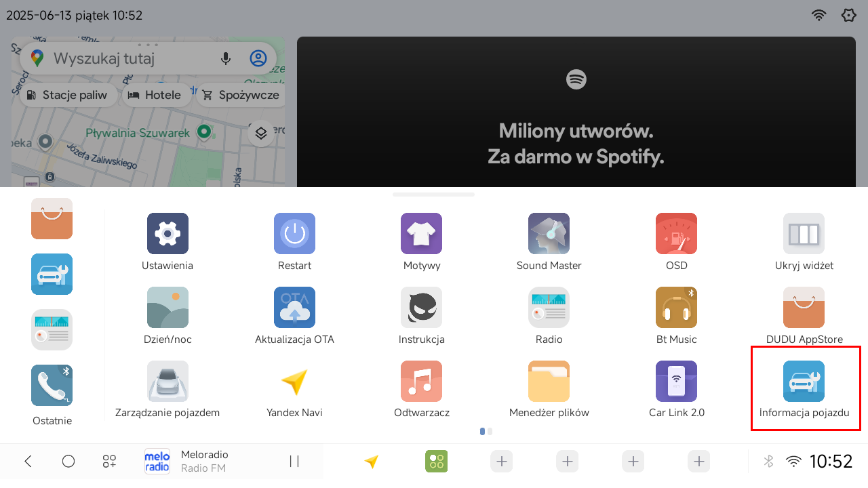Open the app drawer grid button

tap(109, 462)
